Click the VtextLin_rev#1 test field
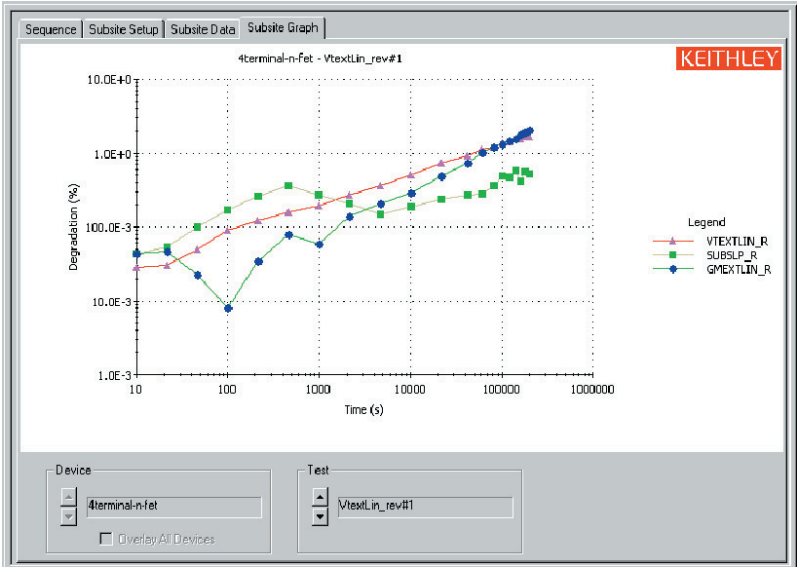Screen dimensions: 797x570 click(424, 507)
